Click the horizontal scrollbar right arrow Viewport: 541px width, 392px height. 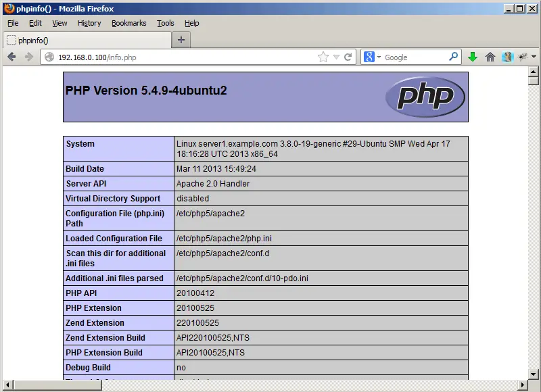click(x=523, y=385)
